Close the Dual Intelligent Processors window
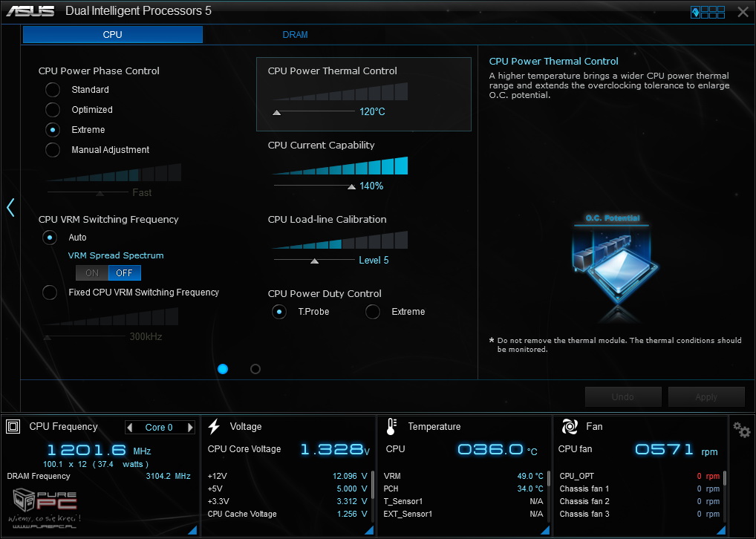756x539 pixels. tap(743, 12)
